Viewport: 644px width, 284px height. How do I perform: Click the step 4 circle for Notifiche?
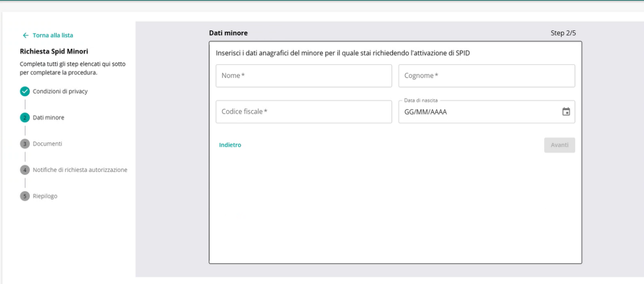point(25,170)
